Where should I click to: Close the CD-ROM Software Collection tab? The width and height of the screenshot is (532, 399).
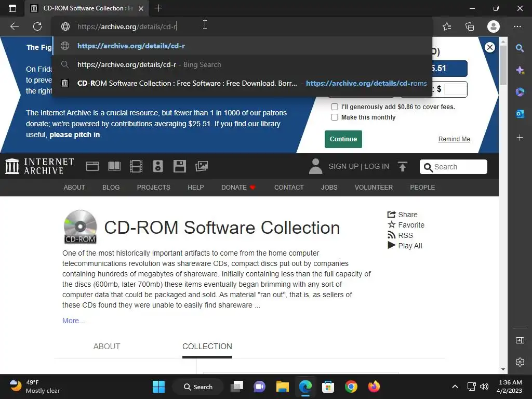tap(141, 8)
